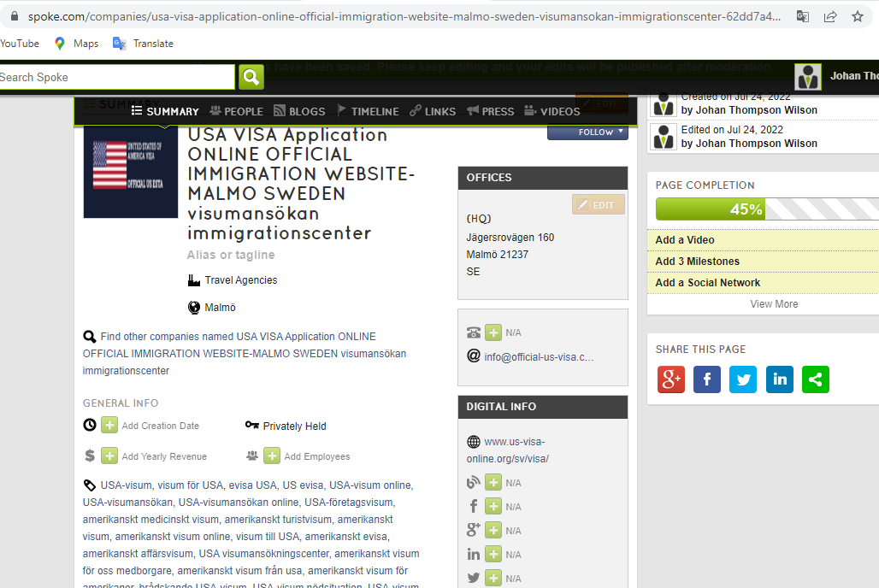The height and width of the screenshot is (588, 879).
Task: Open Google Translate page icon in address bar
Action: point(803,16)
